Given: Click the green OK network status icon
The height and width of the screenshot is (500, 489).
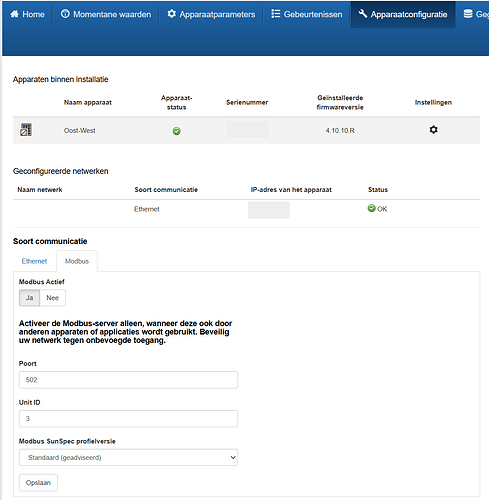Looking at the screenshot, I should [x=371, y=208].
